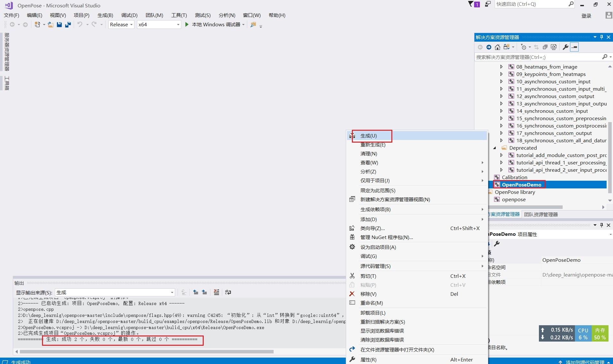Open the Release configuration dropdown
Viewport: 613px width, 364px height.
[132, 24]
